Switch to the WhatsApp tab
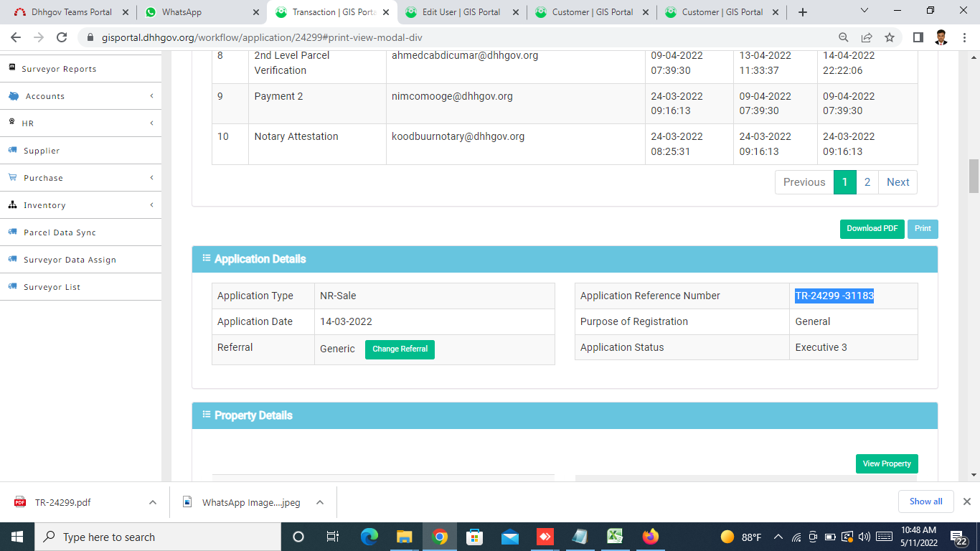980x551 pixels. pyautogui.click(x=201, y=12)
